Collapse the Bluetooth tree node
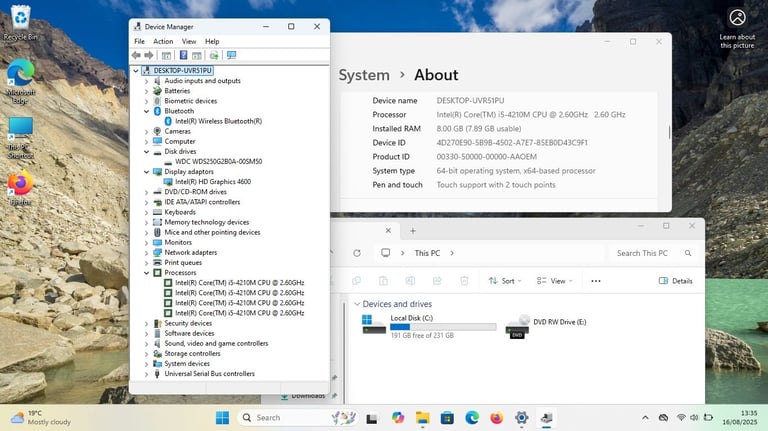 (x=146, y=111)
